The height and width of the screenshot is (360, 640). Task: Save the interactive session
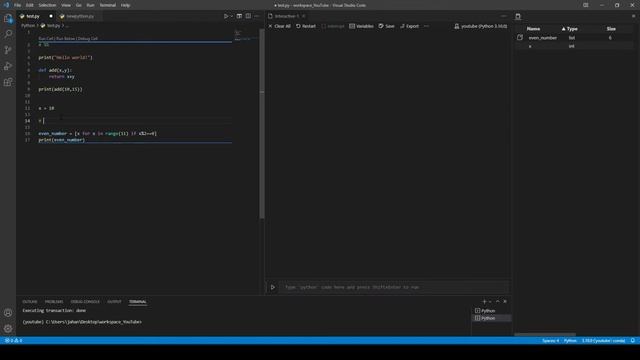386,26
